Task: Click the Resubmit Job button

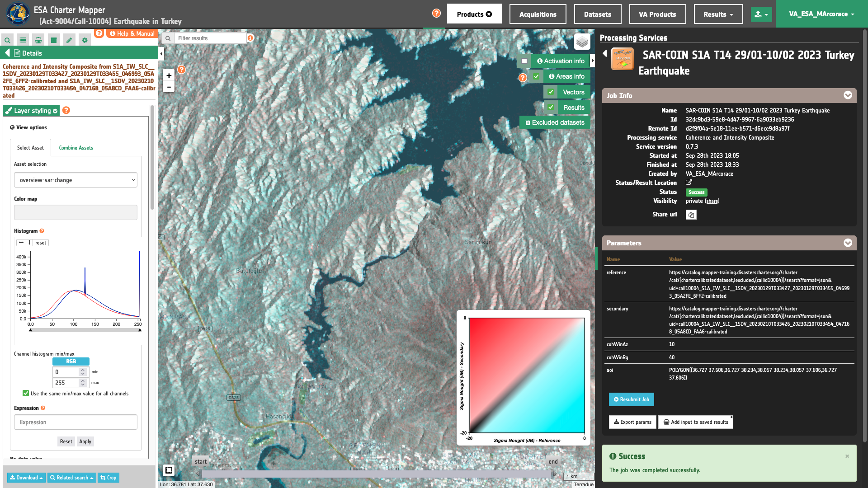Action: pos(631,399)
